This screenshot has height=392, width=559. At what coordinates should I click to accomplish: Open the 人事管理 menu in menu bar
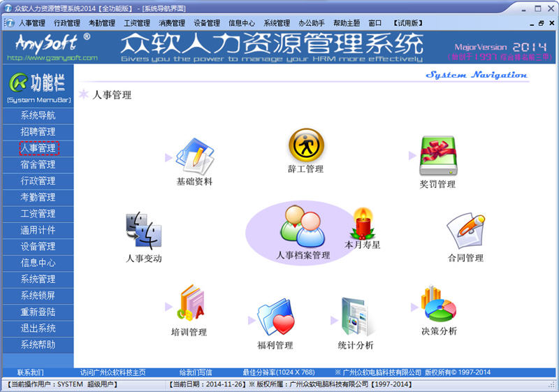click(x=32, y=24)
